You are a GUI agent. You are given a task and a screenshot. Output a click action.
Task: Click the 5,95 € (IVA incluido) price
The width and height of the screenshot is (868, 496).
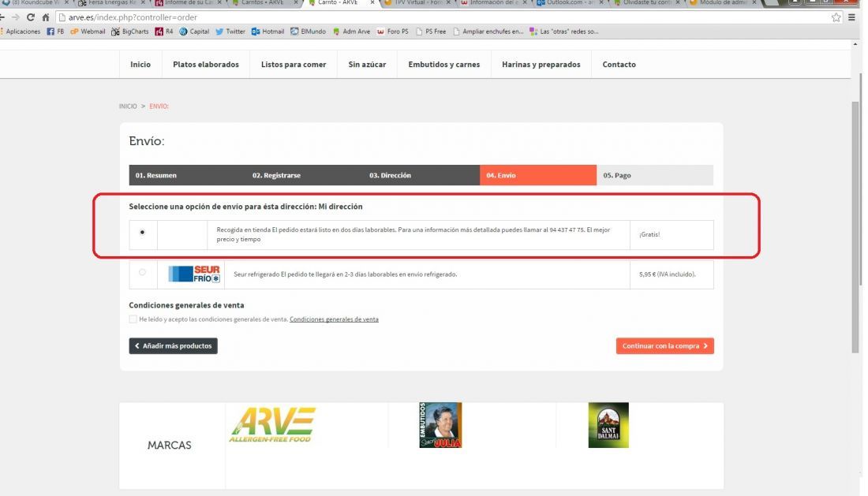click(x=667, y=274)
